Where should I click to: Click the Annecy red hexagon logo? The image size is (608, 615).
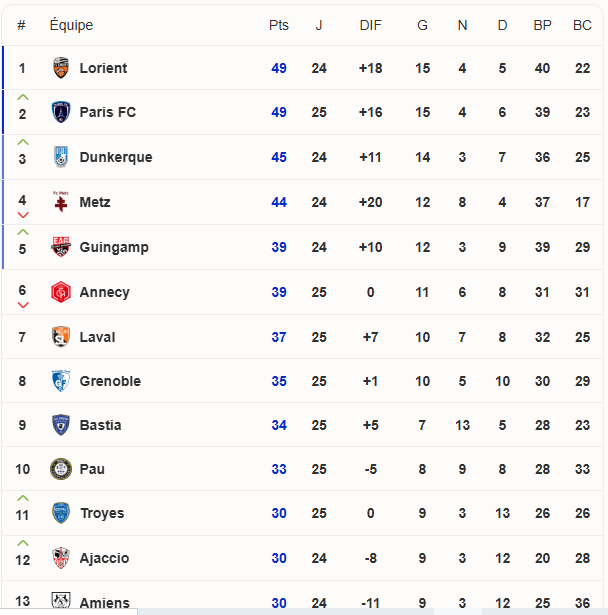click(x=61, y=292)
